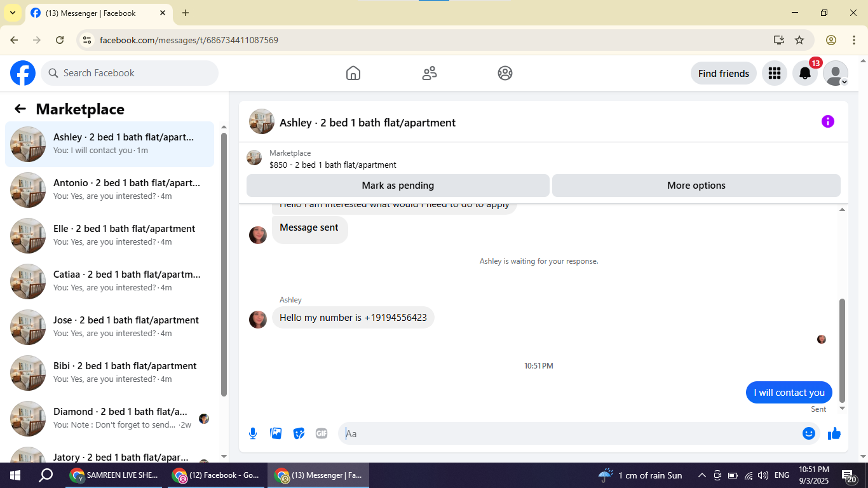The image size is (868, 488).
Task: Open the Windows Start menu
Action: (15, 475)
